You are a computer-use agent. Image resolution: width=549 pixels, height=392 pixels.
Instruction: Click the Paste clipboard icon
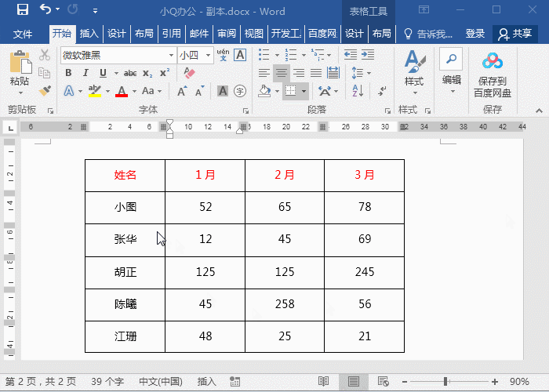[20, 62]
